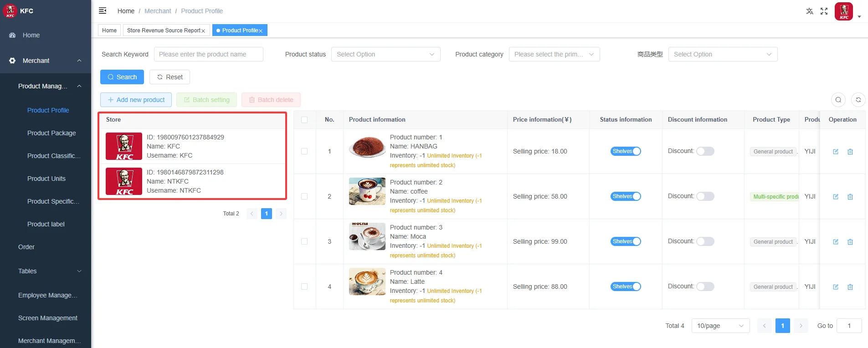Delete the coffee product row
Viewport: 868px width, 348px height.
[850, 197]
